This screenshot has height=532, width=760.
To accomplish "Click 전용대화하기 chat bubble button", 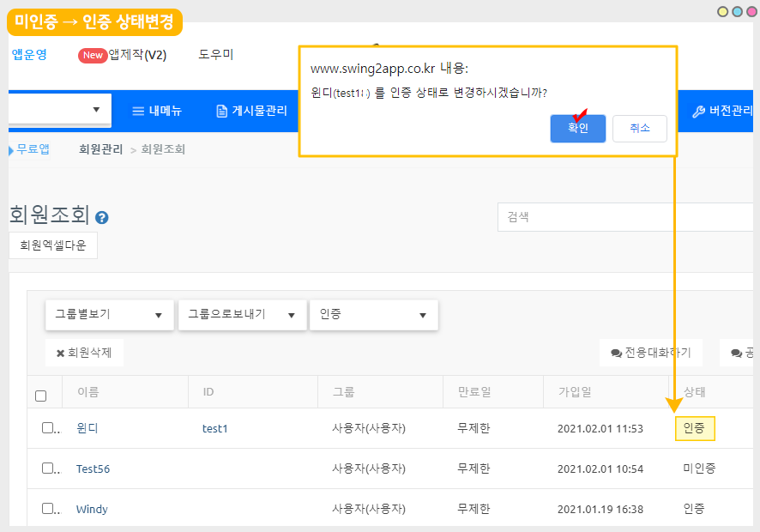I will point(650,353).
